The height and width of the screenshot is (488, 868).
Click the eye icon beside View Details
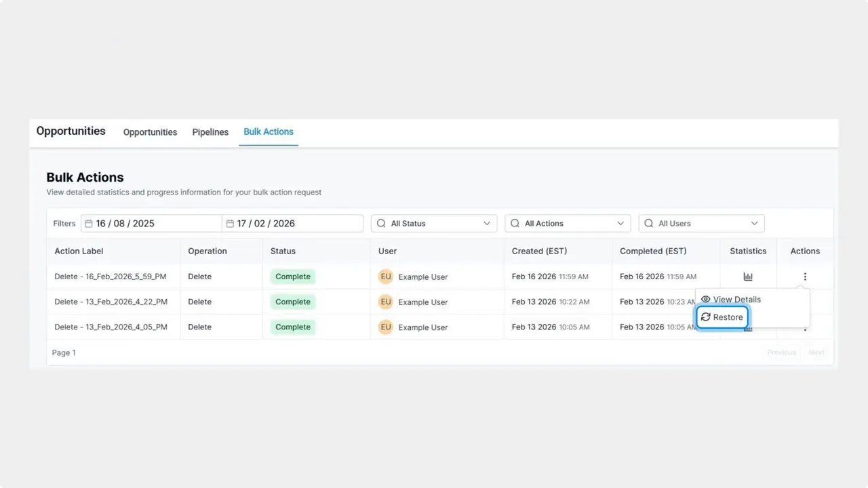(705, 300)
